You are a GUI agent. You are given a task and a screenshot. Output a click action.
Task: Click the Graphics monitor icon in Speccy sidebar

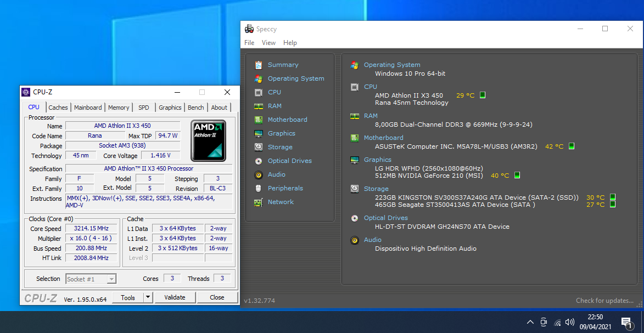259,133
